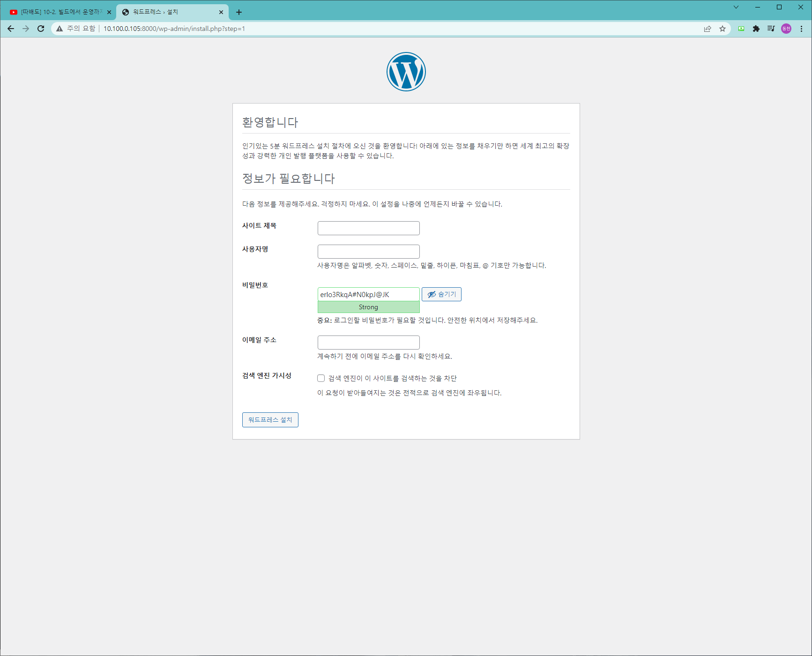The width and height of the screenshot is (812, 656).
Task: Click the 워드프레스 설치 button
Action: click(x=270, y=420)
